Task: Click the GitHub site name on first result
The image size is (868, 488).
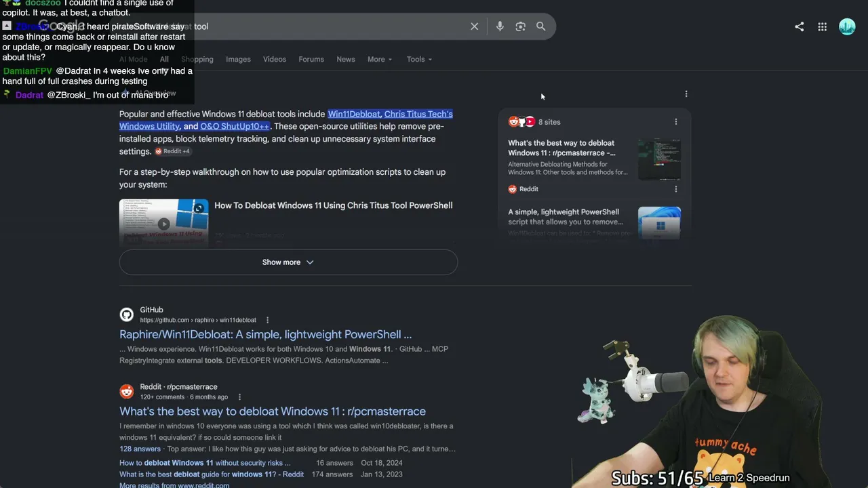Action: 151,310
